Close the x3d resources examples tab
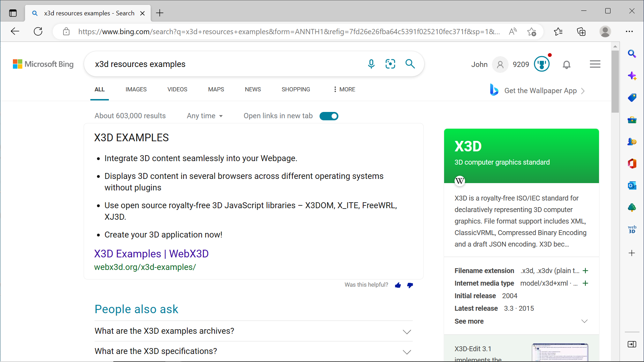 (x=142, y=13)
